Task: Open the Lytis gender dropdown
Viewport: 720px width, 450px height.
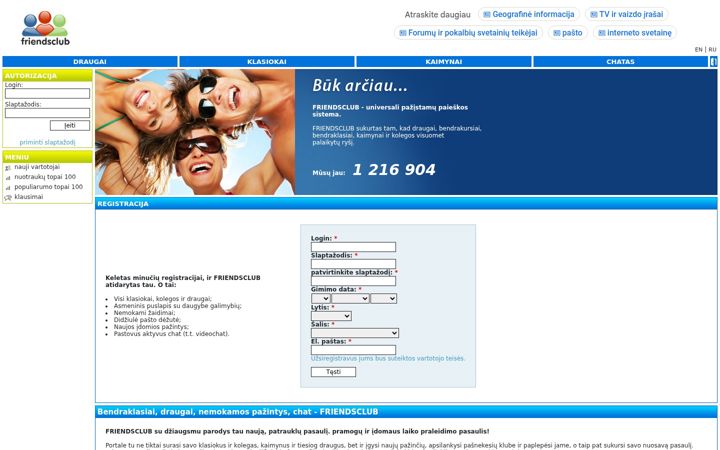Action: [x=331, y=316]
